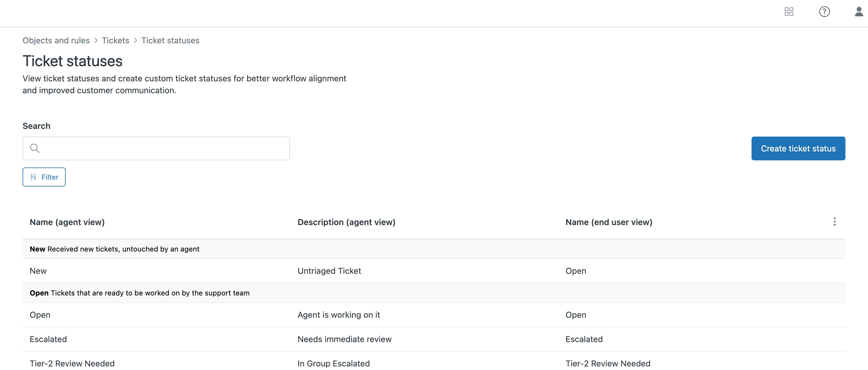This screenshot has height=370, width=868.
Task: Select the Escalated status row
Action: tap(48, 339)
